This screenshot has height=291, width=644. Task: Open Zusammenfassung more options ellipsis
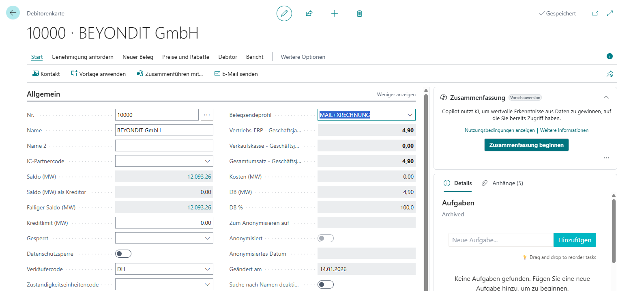(606, 158)
